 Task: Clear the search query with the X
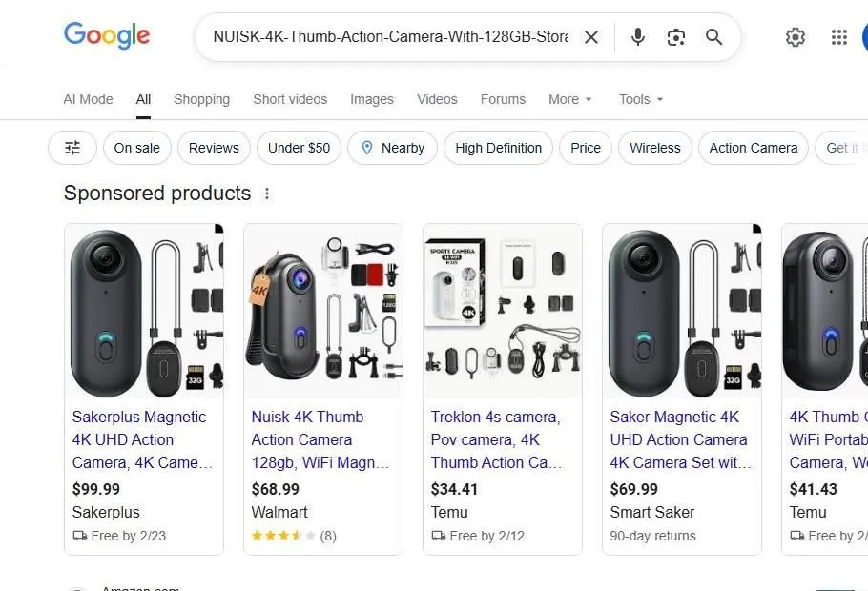(591, 37)
